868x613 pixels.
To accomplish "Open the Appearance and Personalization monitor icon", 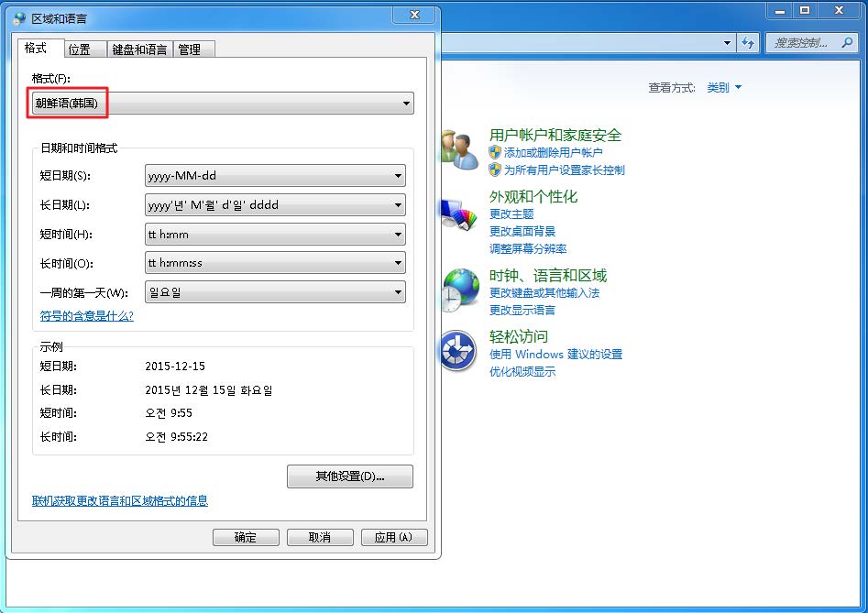I will click(x=459, y=213).
